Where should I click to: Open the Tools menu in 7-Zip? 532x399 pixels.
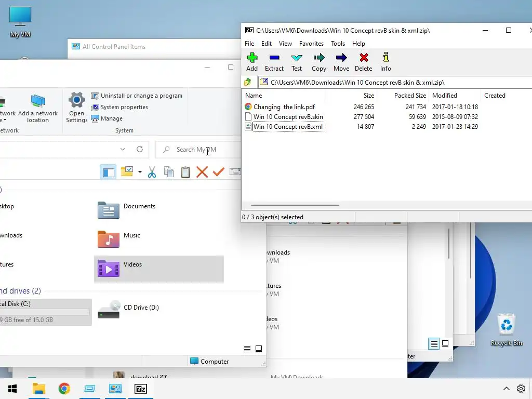point(338,44)
